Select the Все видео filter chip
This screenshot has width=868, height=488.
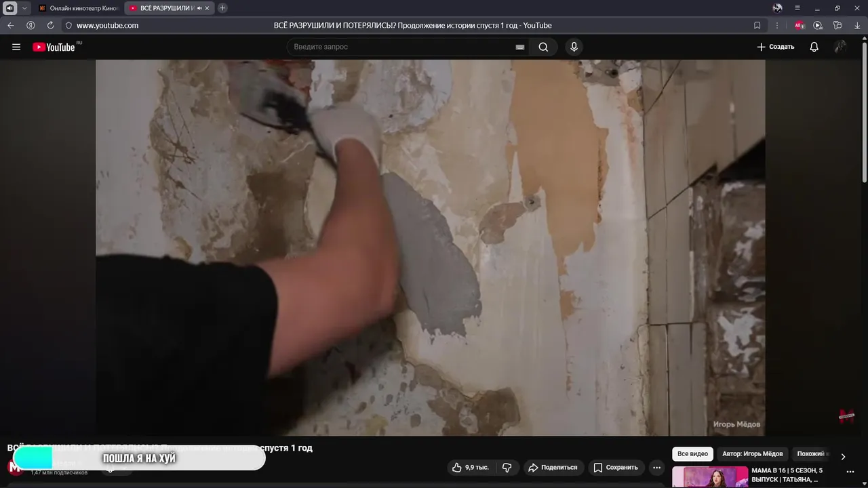tap(692, 454)
